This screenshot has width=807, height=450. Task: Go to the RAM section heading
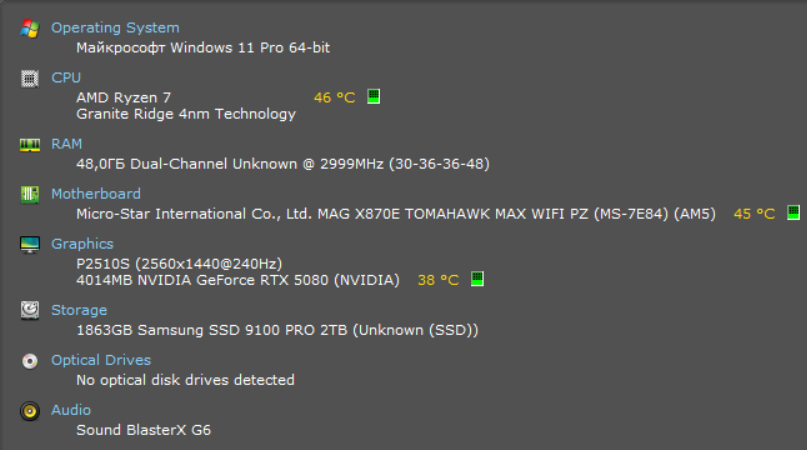[x=67, y=144]
